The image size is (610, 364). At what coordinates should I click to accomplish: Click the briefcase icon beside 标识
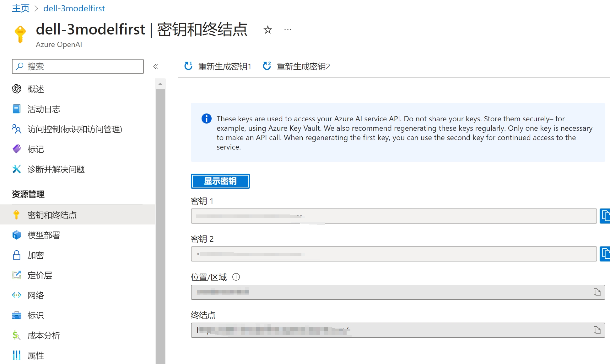17,315
